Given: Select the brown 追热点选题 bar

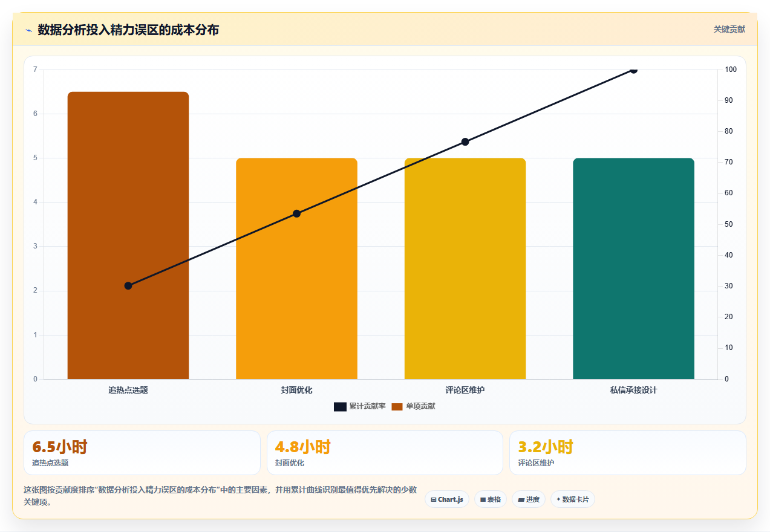Looking at the screenshot, I should coord(128,236).
